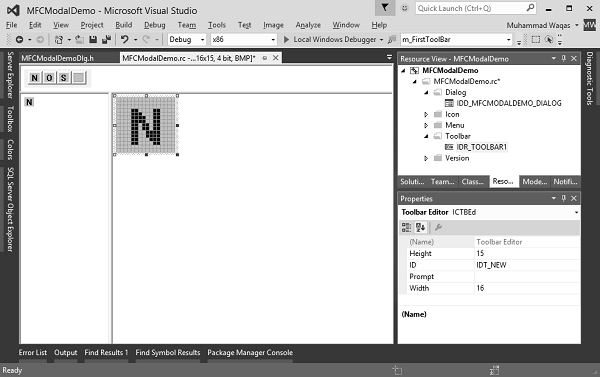Viewport: 600px width, 377px height.
Task: Click in the Quick Launch search field
Action: pyautogui.click(x=471, y=8)
